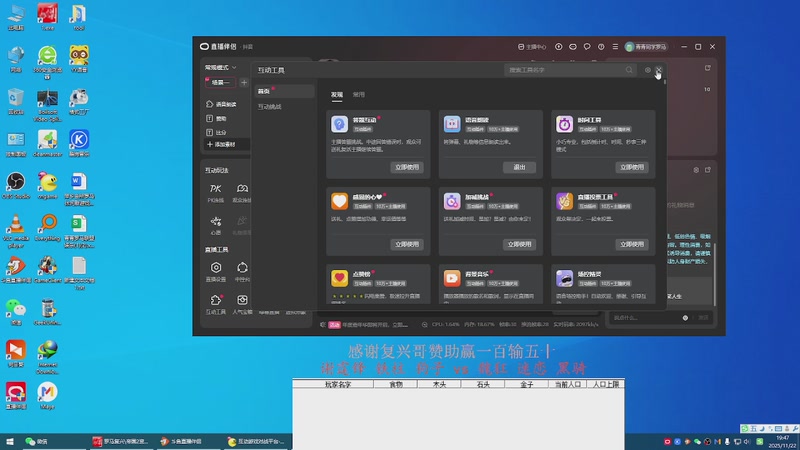This screenshot has height=450, width=800.
Task: Open the question-mark quiz interaction plugin icon
Action: point(339,124)
